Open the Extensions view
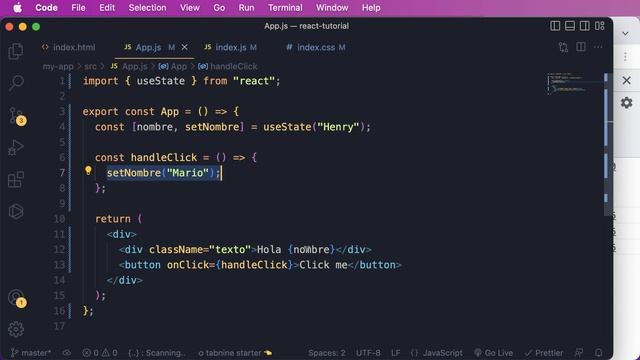This screenshot has width=640, height=360. (16, 180)
